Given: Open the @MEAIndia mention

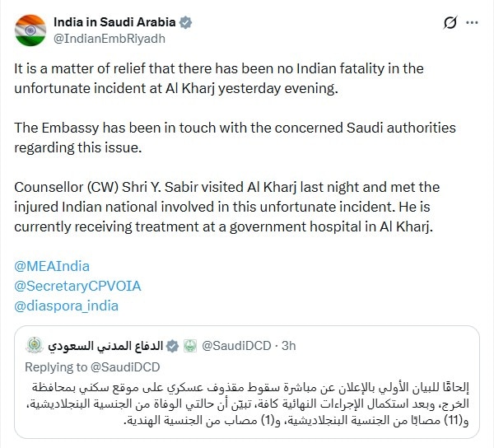Looking at the screenshot, I should 53,266.
